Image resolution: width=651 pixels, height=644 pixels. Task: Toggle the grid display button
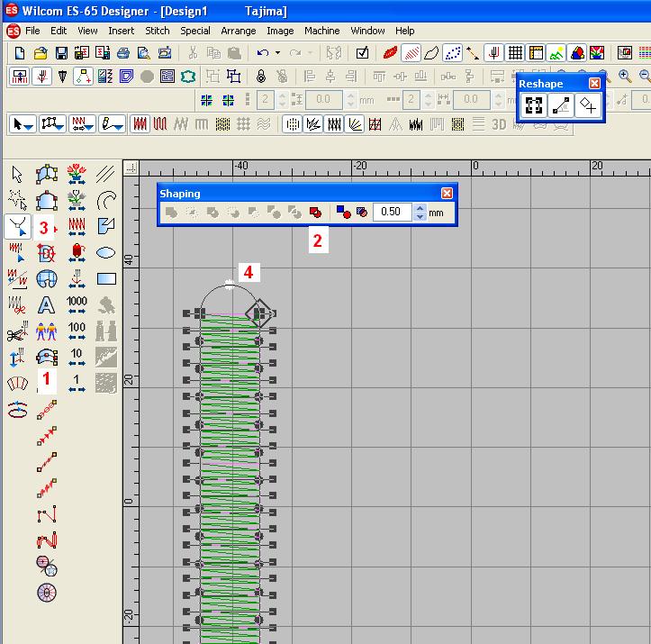tap(515, 54)
